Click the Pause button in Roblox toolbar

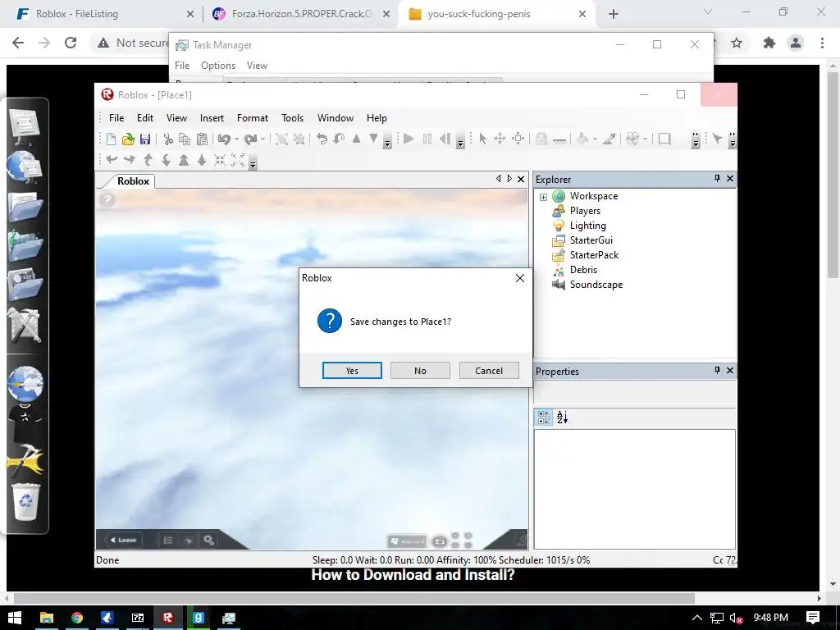(x=427, y=139)
